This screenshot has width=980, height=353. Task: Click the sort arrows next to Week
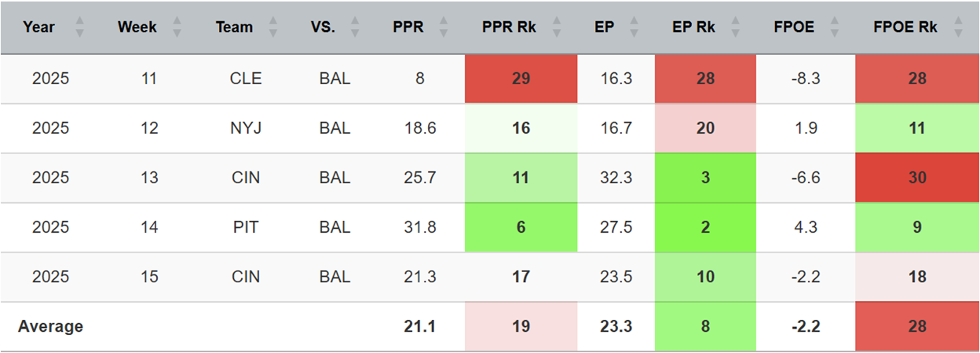pos(177,28)
